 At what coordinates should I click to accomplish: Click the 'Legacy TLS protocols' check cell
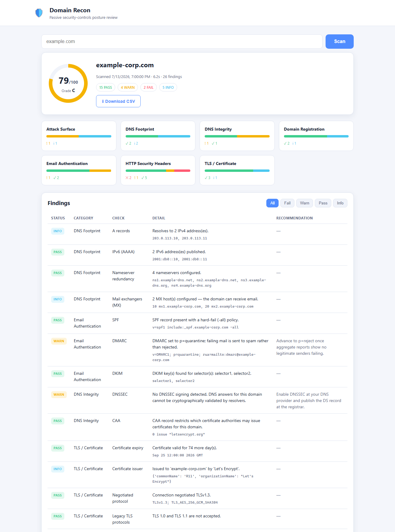tap(122, 519)
